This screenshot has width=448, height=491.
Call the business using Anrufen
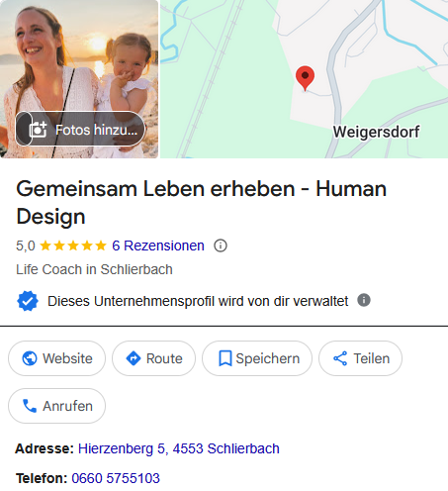[57, 406]
